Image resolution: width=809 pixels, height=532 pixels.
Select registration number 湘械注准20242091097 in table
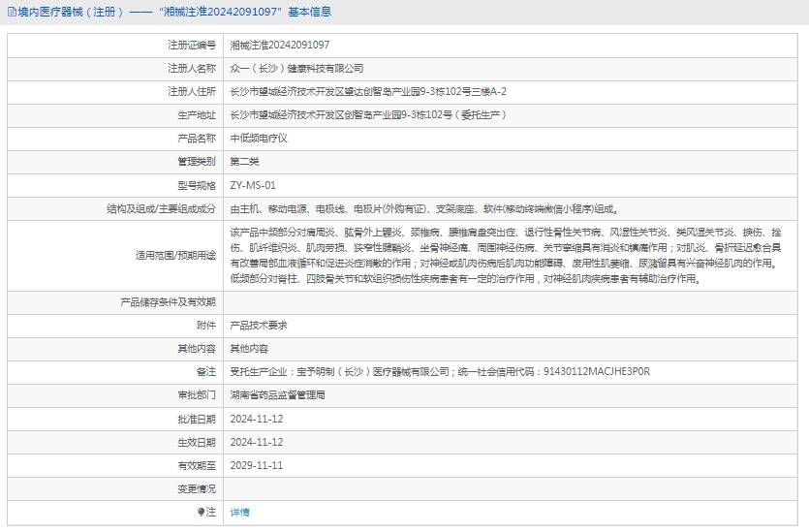tap(279, 46)
